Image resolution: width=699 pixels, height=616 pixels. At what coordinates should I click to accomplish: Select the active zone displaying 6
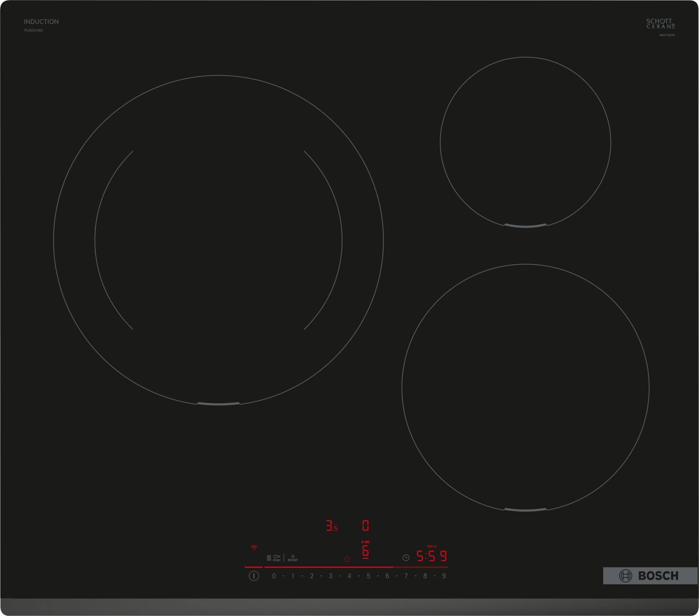click(366, 551)
